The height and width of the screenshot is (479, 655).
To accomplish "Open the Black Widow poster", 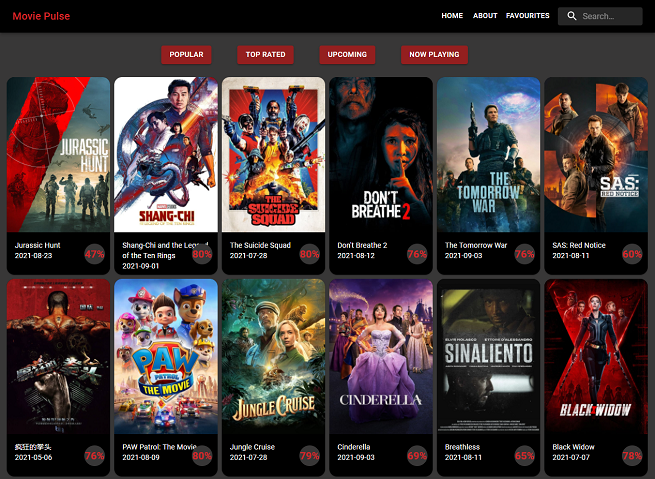I will (596, 357).
